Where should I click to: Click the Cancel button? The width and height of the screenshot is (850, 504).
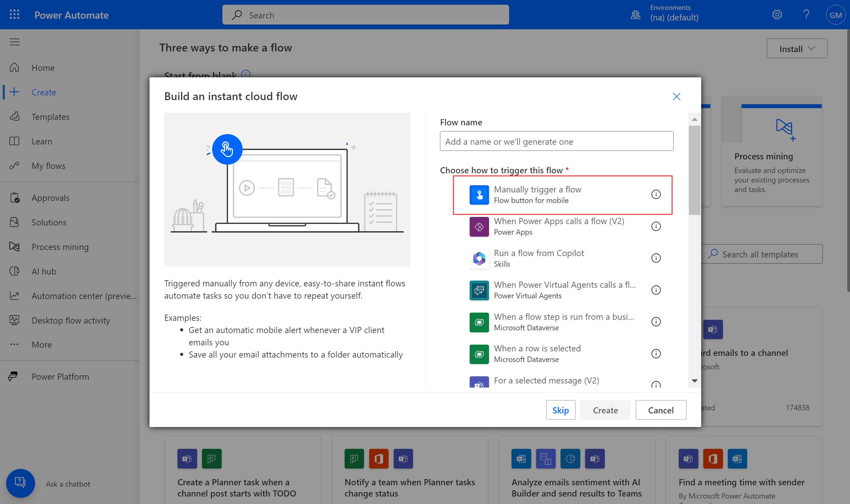point(660,410)
